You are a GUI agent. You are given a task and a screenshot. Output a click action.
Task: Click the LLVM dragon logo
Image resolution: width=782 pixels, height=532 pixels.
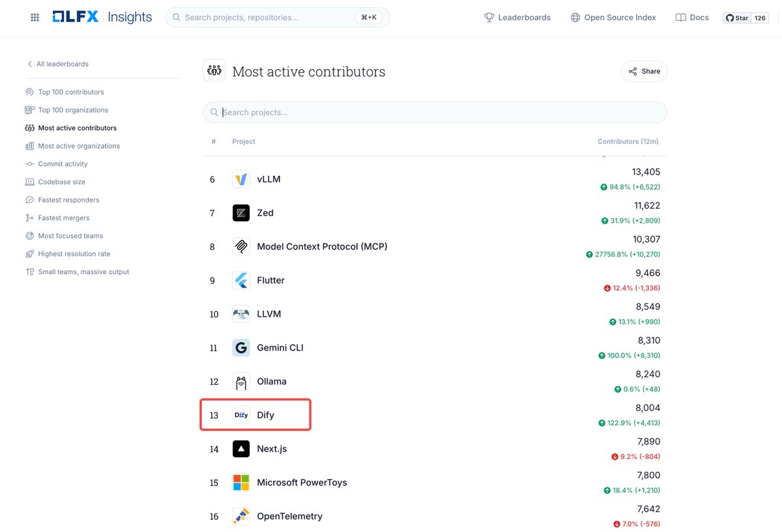coord(240,314)
